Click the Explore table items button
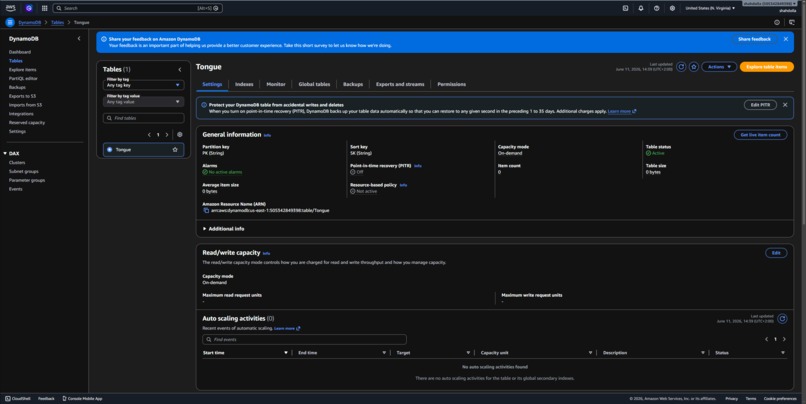The width and height of the screenshot is (806, 404). tap(766, 67)
